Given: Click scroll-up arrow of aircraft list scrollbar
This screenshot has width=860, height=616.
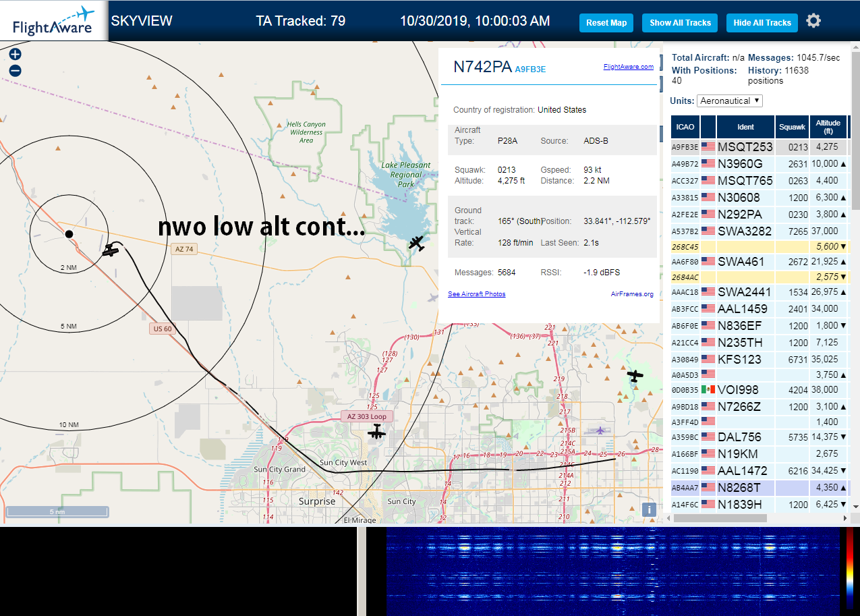Looking at the screenshot, I should (x=855, y=49).
